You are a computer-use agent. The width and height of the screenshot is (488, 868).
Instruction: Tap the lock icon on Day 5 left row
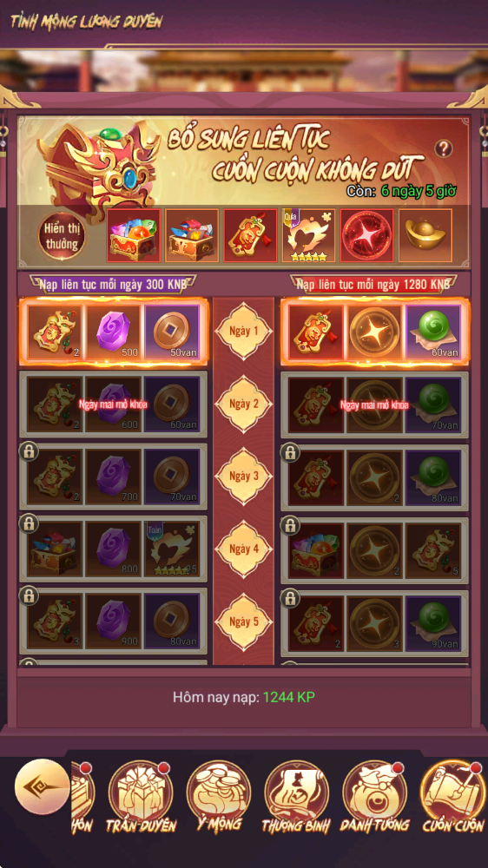[x=29, y=596]
